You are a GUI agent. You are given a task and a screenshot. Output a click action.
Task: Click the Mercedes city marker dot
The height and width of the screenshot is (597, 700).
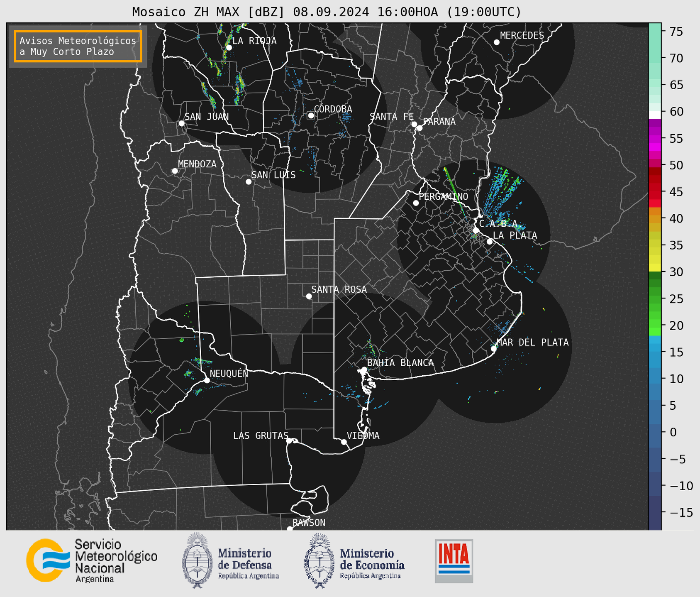[x=497, y=42]
